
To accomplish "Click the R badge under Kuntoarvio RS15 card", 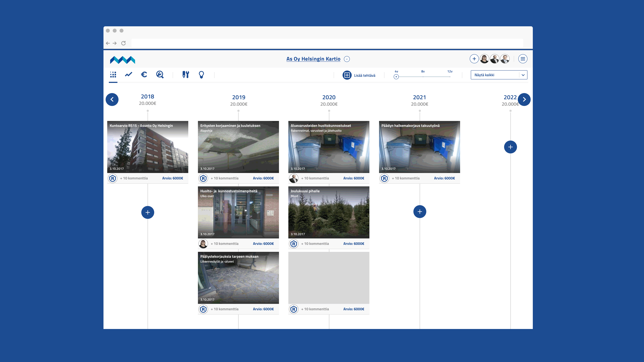I will coord(113,178).
